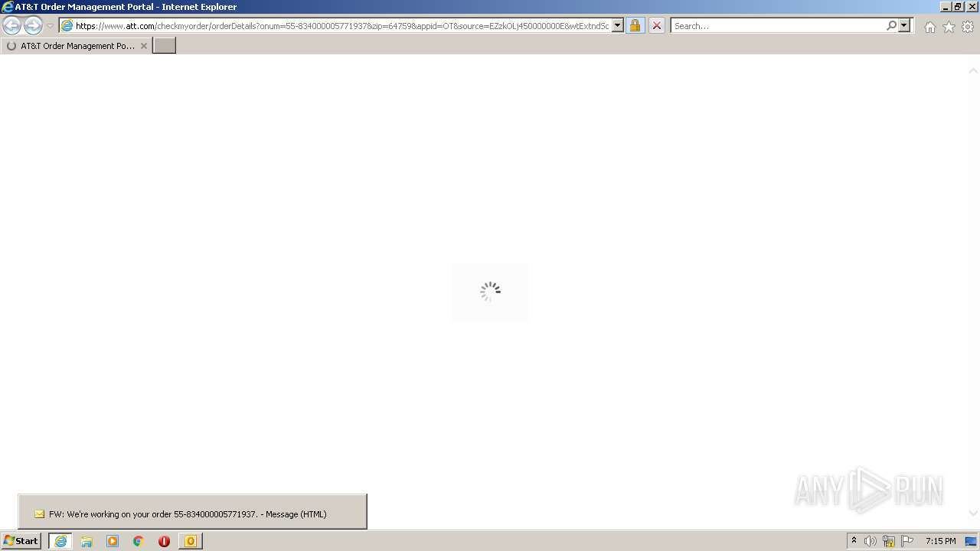Open a new blank tab
This screenshot has width=980, height=551.
click(165, 46)
